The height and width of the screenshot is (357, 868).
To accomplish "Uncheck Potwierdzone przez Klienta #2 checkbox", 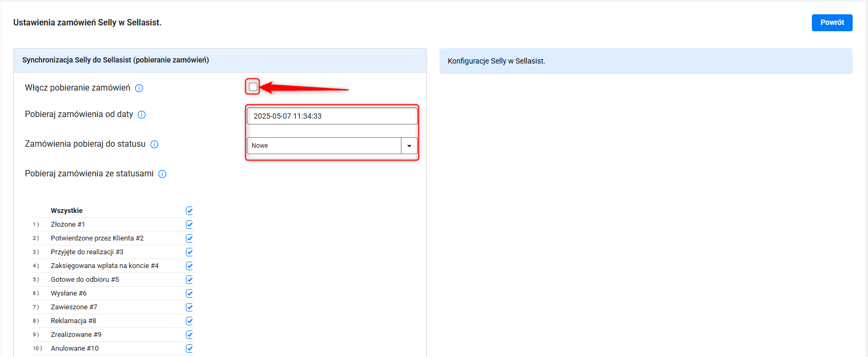I will 190,238.
